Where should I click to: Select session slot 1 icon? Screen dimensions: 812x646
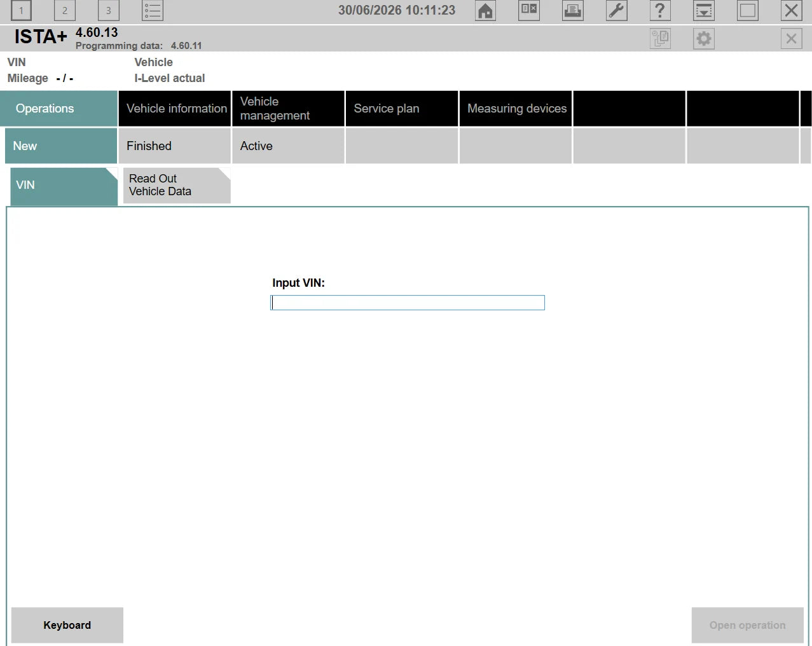(x=21, y=10)
